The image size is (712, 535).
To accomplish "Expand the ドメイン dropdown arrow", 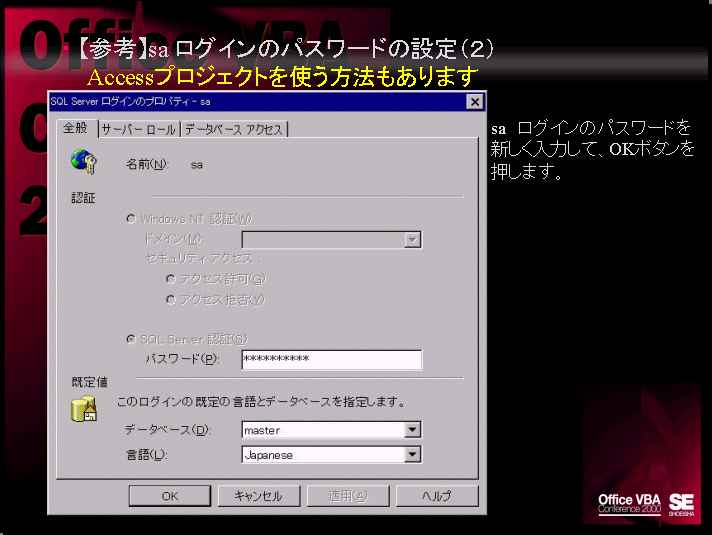I will click(x=412, y=239).
